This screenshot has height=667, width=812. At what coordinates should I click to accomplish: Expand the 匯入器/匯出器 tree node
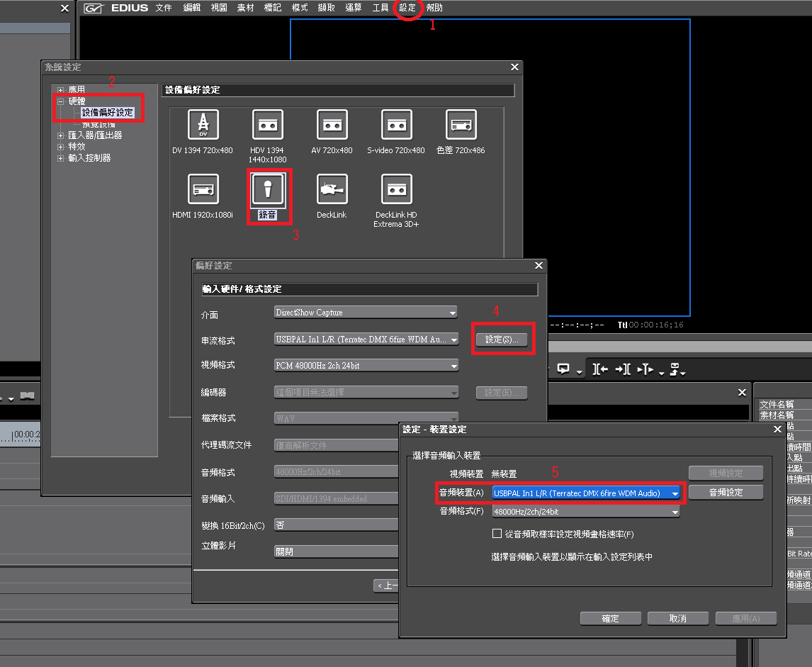[61, 135]
